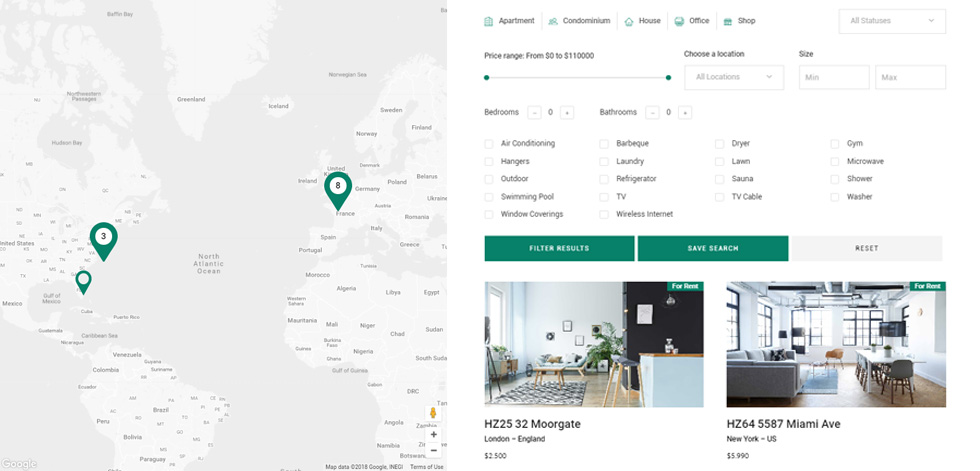This screenshot has height=471, width=980.
Task: Click the $5.990 price text
Action: [738, 456]
